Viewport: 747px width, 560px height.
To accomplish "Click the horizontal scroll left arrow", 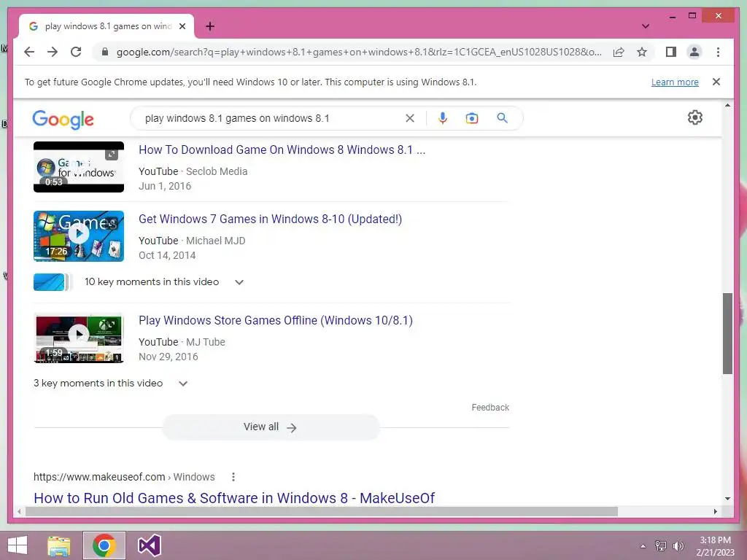I will tap(19, 511).
